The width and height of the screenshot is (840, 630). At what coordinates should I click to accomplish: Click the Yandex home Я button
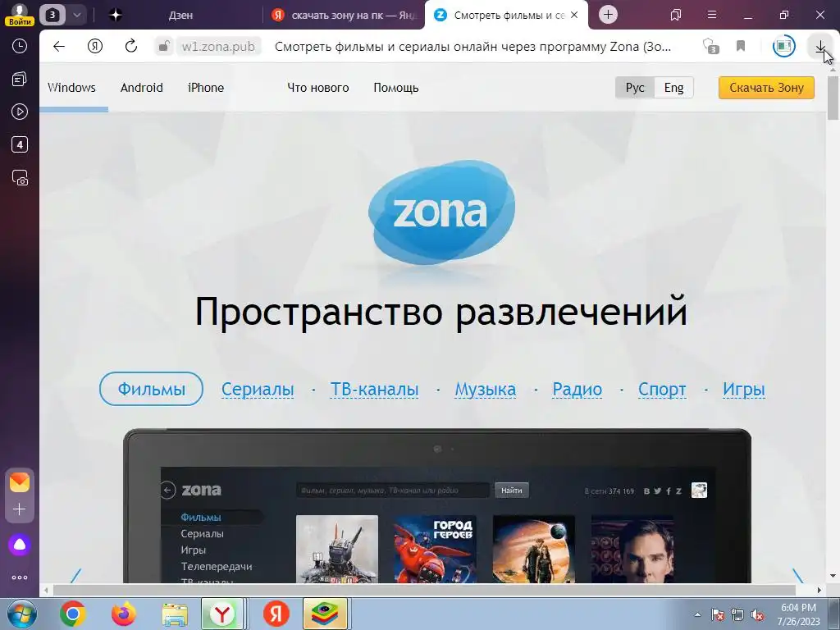click(95, 47)
